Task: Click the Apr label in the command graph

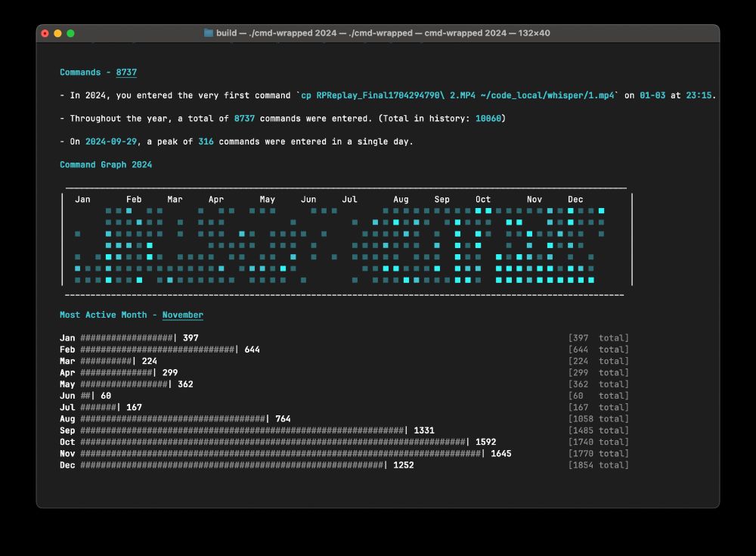Action: 216,200
